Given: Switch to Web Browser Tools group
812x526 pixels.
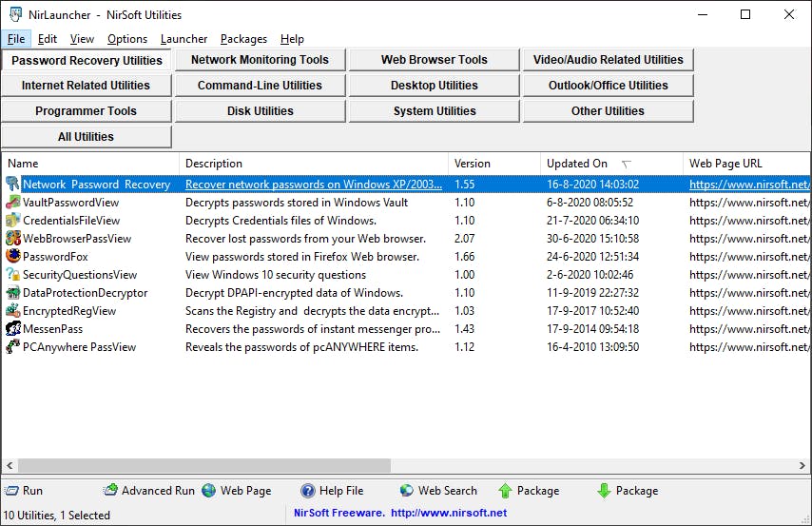Looking at the screenshot, I should pyautogui.click(x=434, y=60).
